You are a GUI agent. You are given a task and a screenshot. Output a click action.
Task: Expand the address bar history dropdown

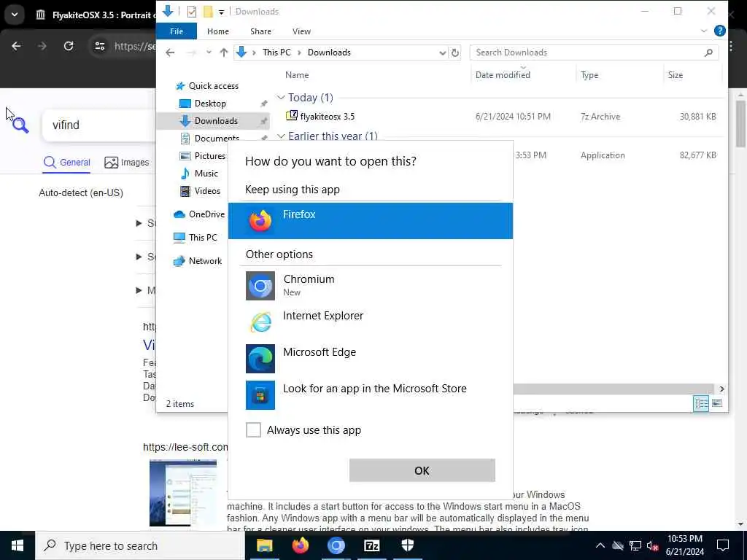442,52
